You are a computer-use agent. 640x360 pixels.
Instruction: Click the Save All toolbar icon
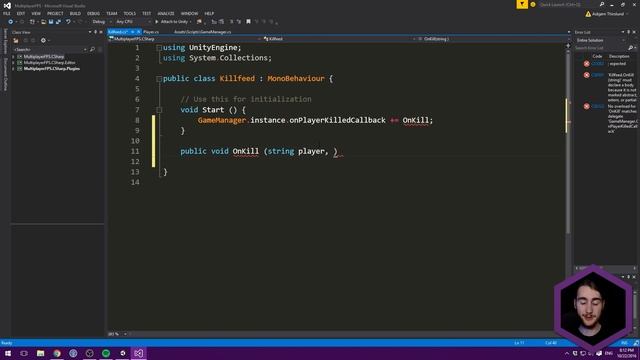tap(58, 22)
